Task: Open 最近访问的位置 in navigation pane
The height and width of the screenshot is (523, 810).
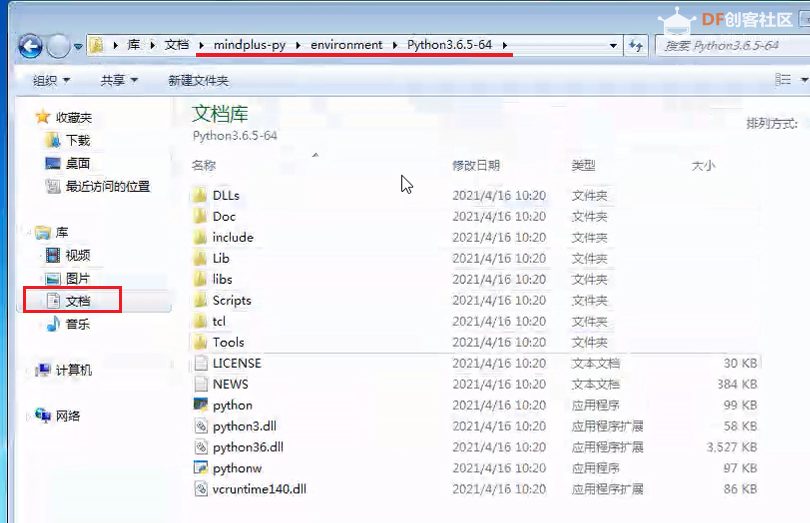Action: (x=107, y=186)
